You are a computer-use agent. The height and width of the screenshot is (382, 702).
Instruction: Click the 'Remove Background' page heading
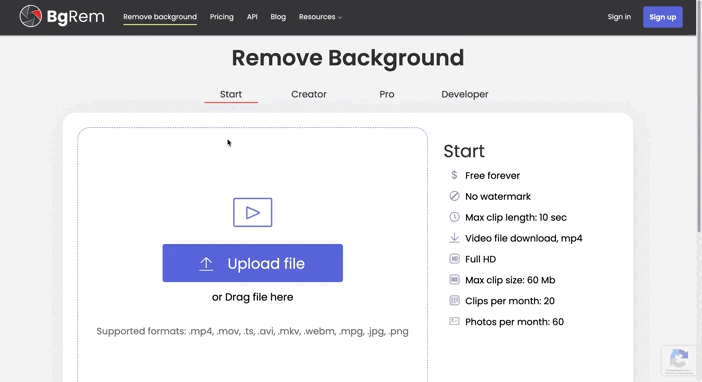(348, 58)
